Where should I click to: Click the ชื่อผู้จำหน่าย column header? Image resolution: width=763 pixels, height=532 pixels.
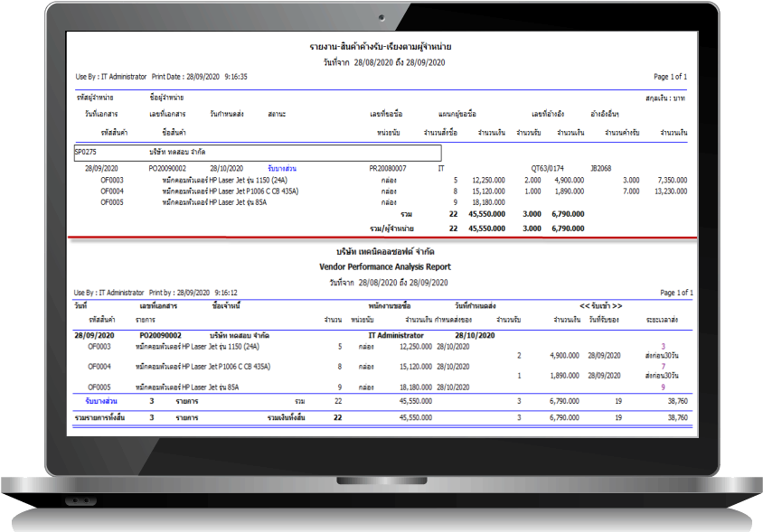tap(167, 98)
